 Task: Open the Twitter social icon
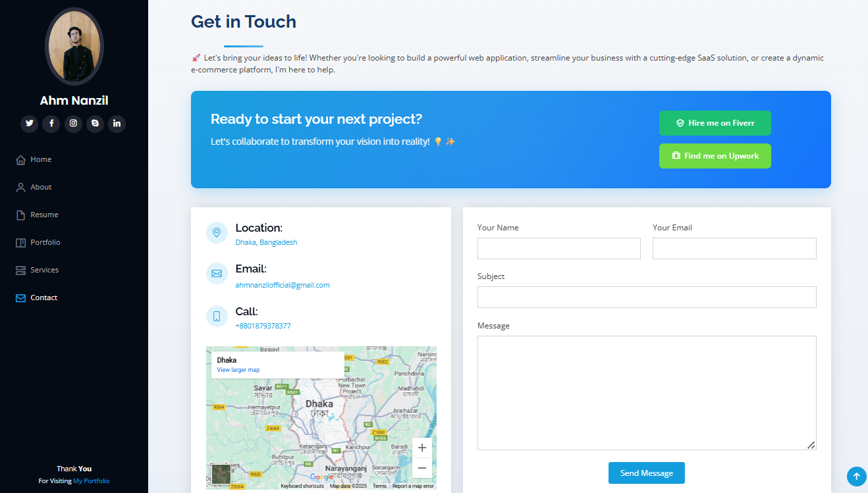coord(29,123)
